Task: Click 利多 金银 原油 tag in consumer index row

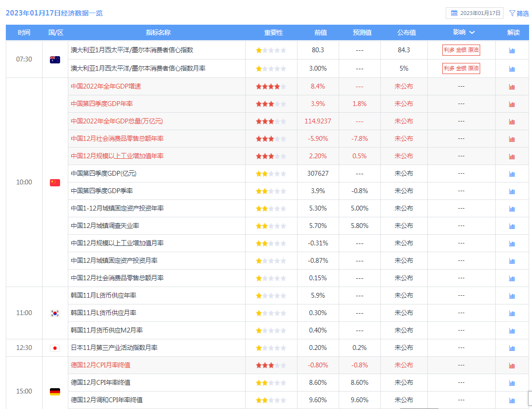Action: 461,50
